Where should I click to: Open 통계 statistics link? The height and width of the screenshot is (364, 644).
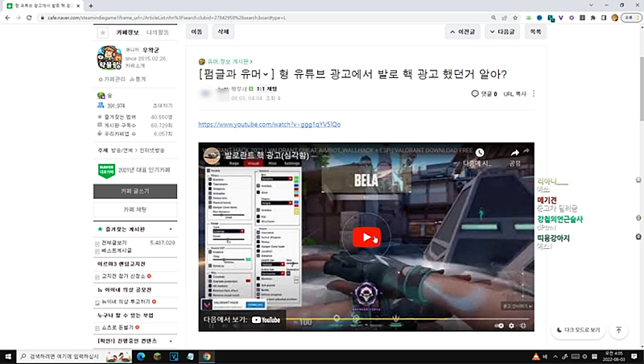coord(138,79)
